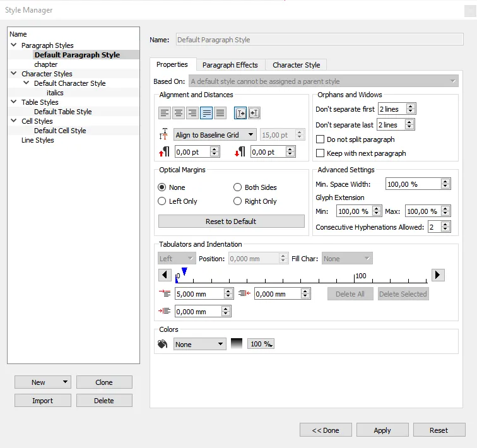477x448 pixels.
Task: Click the right indent icon
Action: tap(244, 293)
